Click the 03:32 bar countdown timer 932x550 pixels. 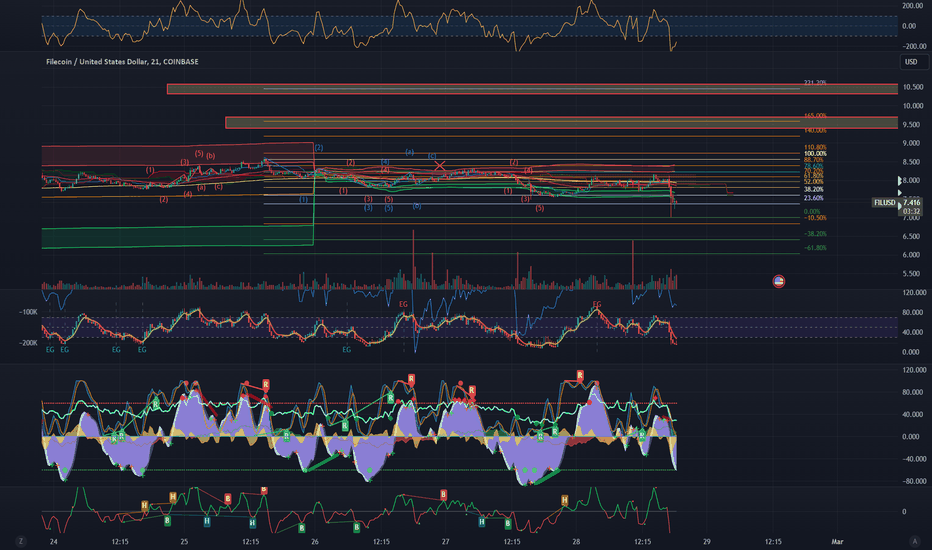click(911, 211)
